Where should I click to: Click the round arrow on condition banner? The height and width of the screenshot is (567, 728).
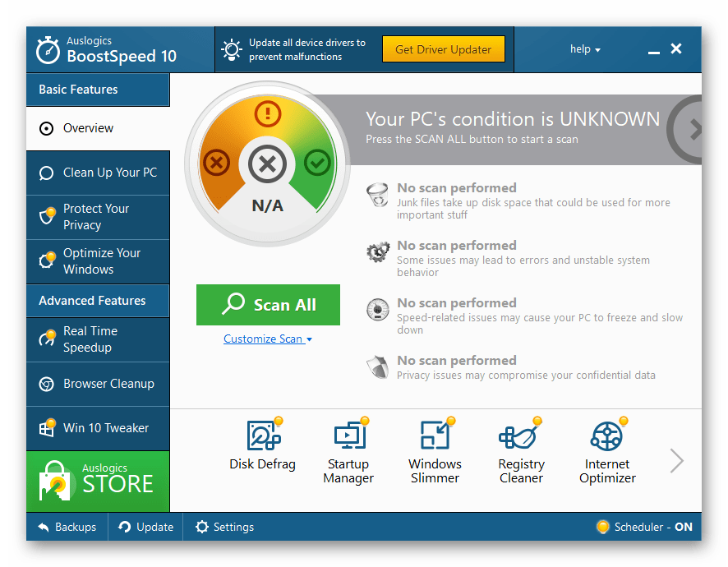pos(686,130)
